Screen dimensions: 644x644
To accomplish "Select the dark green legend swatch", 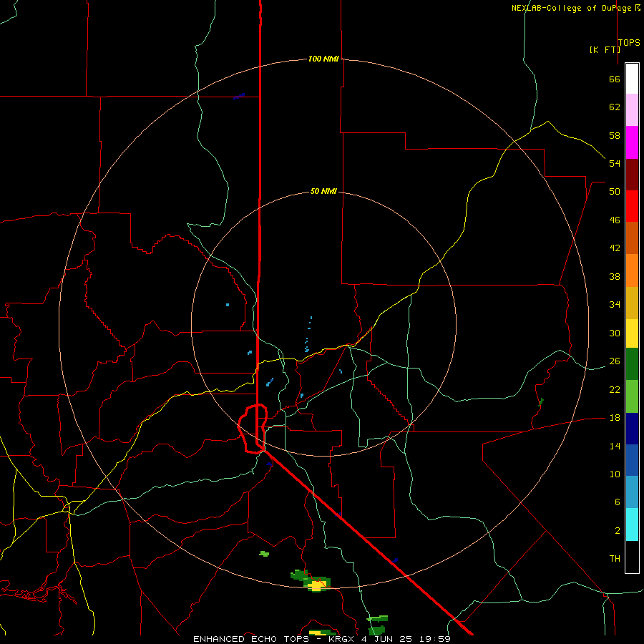I will [x=632, y=364].
